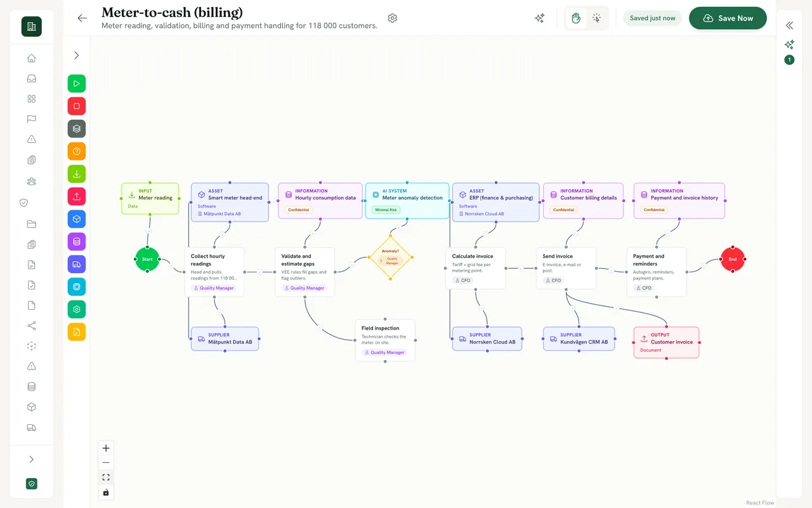
Task: Open the inbox tray icon in the sidebar
Action: pos(32,79)
